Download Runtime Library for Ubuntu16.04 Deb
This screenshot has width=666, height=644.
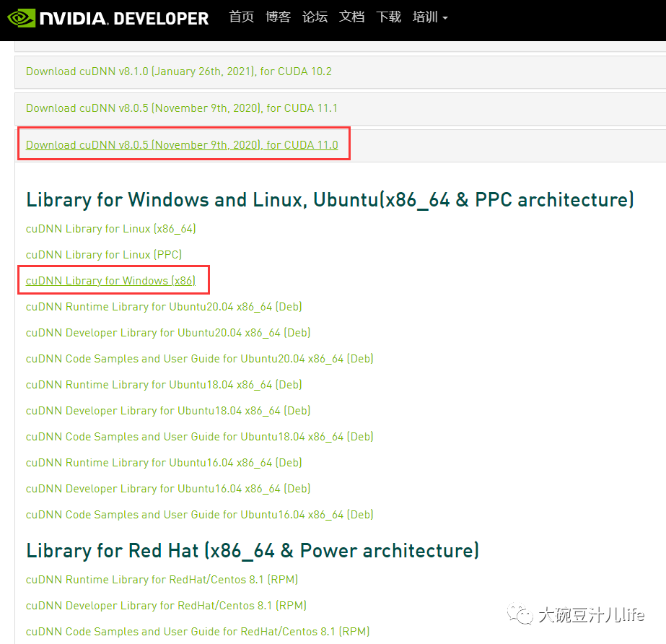pos(164,463)
